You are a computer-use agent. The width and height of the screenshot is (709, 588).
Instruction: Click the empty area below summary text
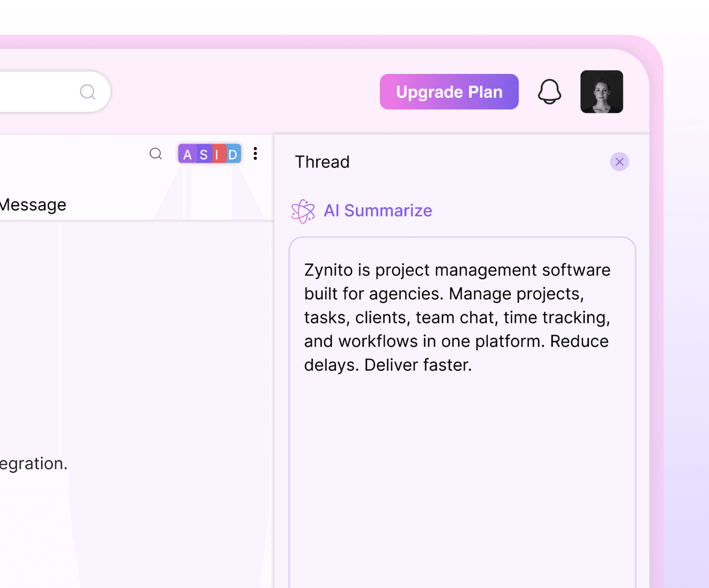462,481
